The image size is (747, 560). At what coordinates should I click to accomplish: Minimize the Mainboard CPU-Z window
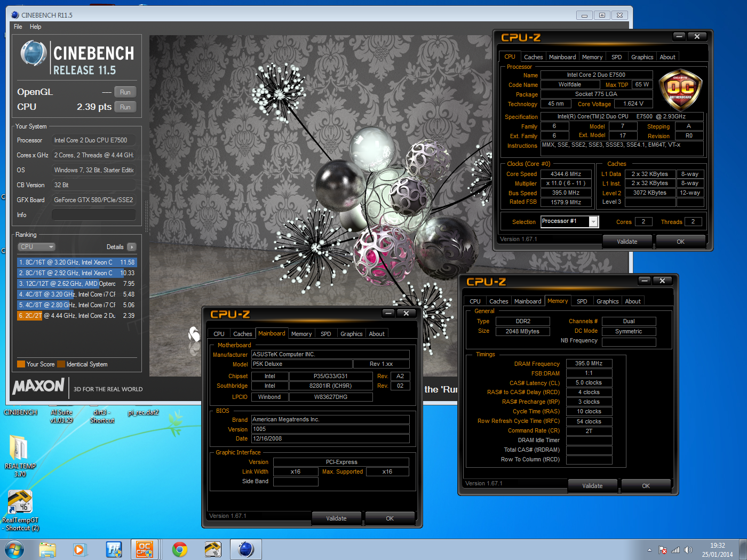[388, 313]
